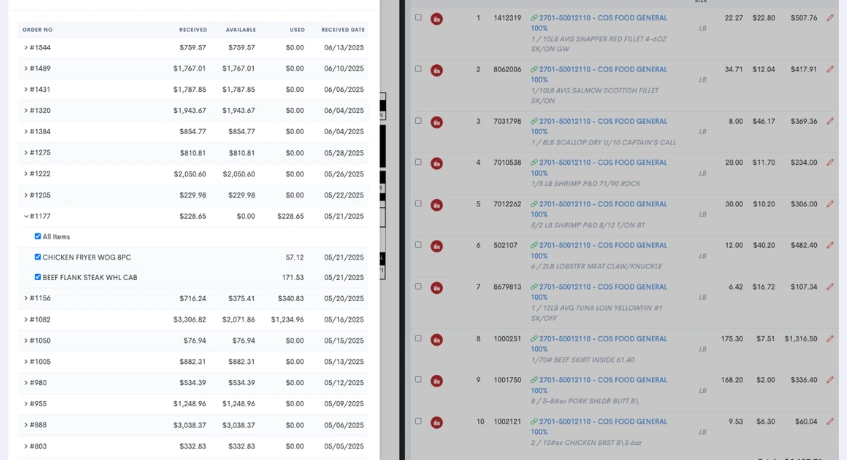
Task: Click order #955 row
Action: [x=193, y=404]
